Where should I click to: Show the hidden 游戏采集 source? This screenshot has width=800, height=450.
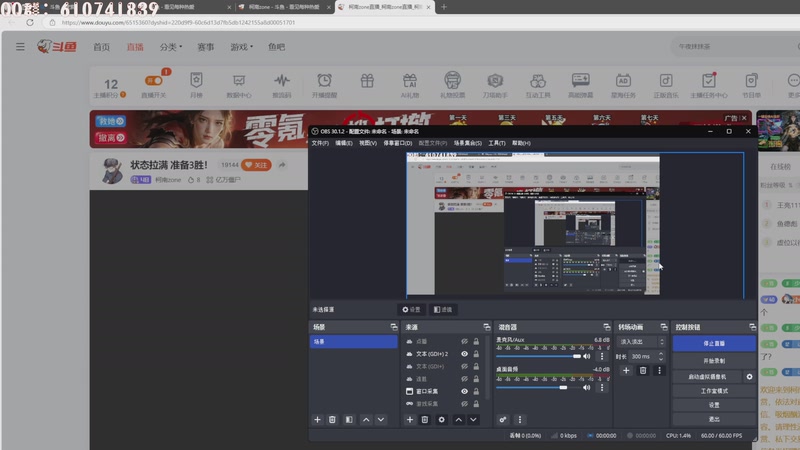click(464, 404)
